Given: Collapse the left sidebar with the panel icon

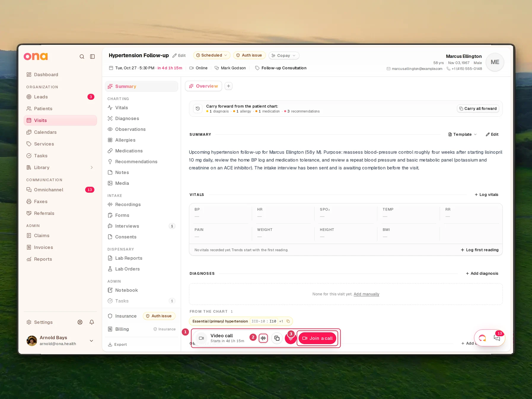Looking at the screenshot, I should coord(93,57).
